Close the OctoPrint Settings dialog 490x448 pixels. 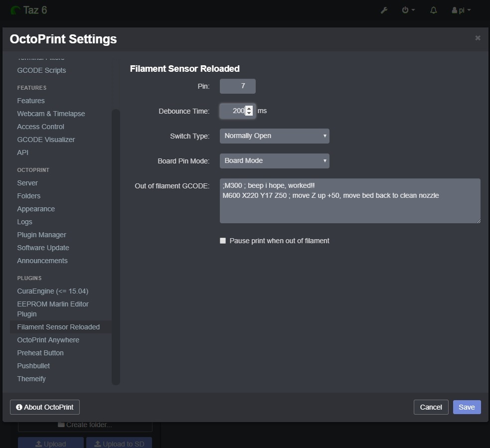point(478,38)
